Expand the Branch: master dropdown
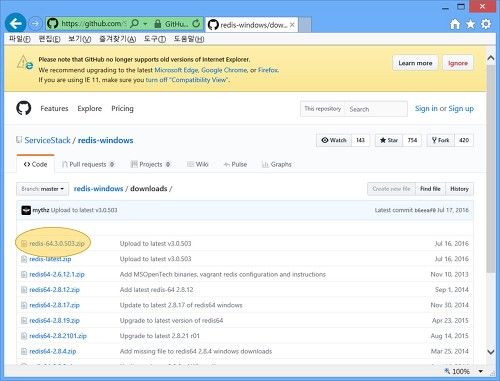Viewport: 500px width, 381px height. (42, 189)
